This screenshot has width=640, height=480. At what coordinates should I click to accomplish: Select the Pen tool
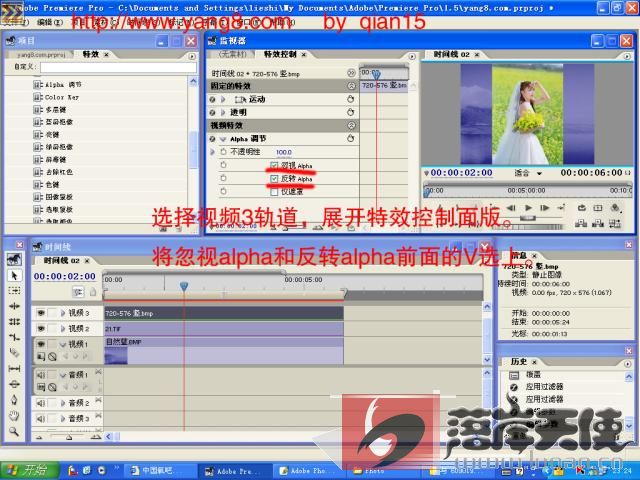[14, 400]
